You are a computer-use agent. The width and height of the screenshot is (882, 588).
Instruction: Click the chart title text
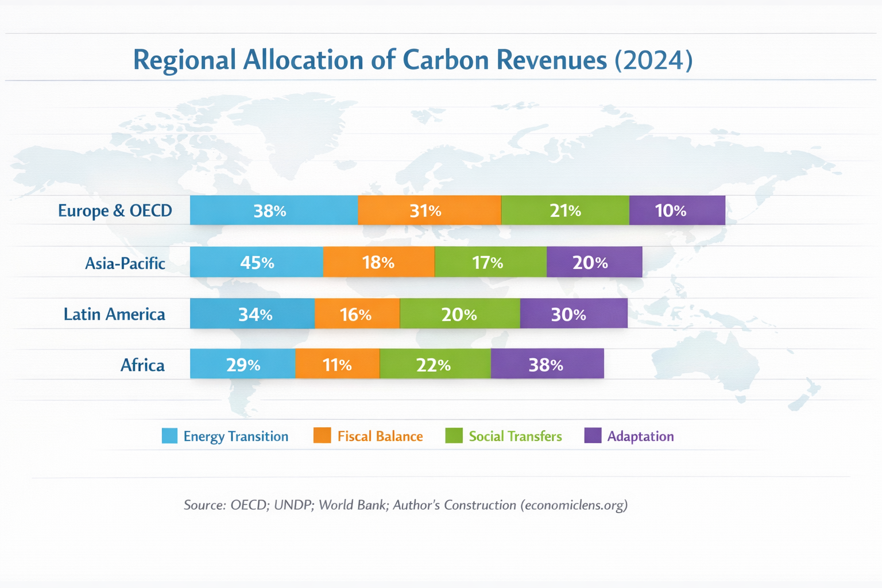coord(412,59)
